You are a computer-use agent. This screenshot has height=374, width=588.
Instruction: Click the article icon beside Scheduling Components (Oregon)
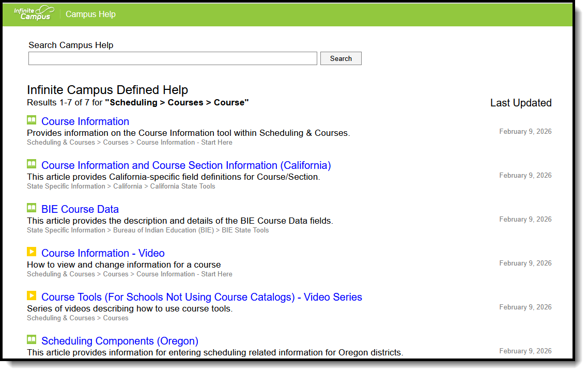click(32, 339)
